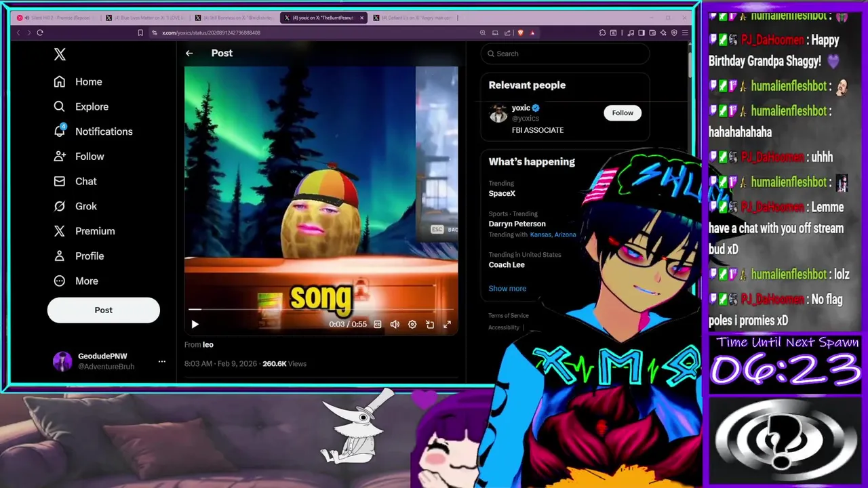Click the x.com address bar URL
Screen dimensions: 868x488
[x=211, y=33]
